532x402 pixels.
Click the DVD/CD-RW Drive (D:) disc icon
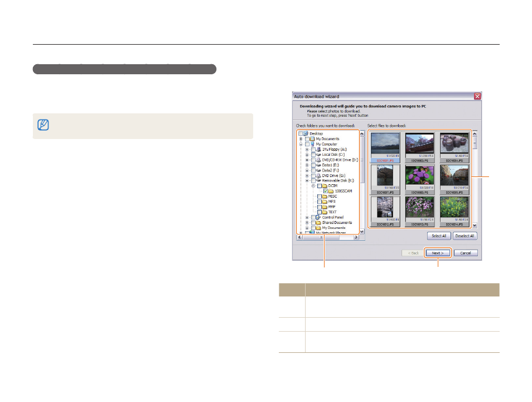(x=318, y=160)
